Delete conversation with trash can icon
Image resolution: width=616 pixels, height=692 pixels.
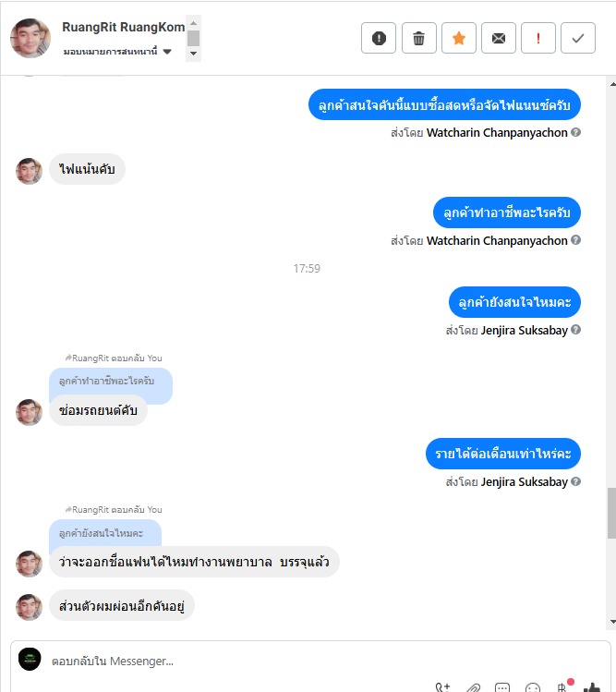[418, 38]
